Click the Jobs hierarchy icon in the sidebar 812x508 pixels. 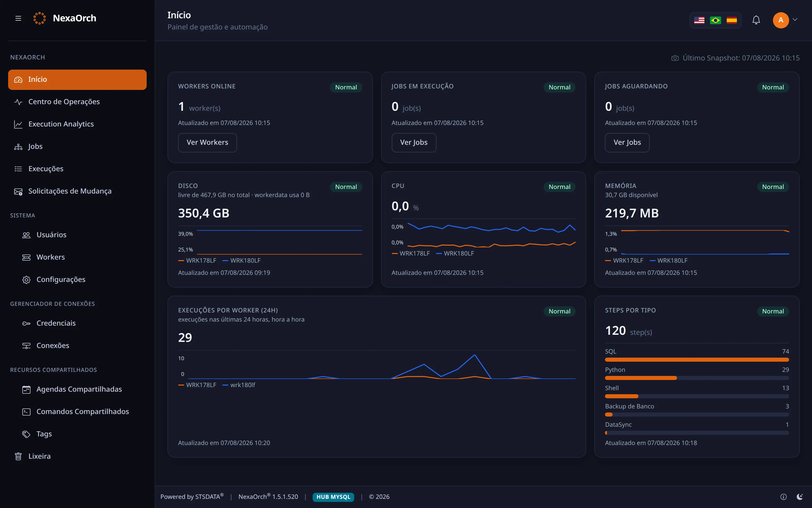coord(18,147)
